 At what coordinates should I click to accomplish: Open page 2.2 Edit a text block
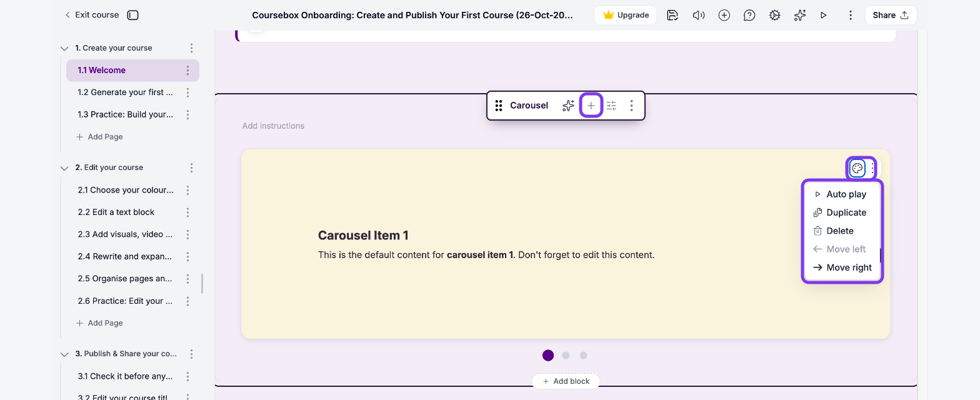(x=116, y=212)
